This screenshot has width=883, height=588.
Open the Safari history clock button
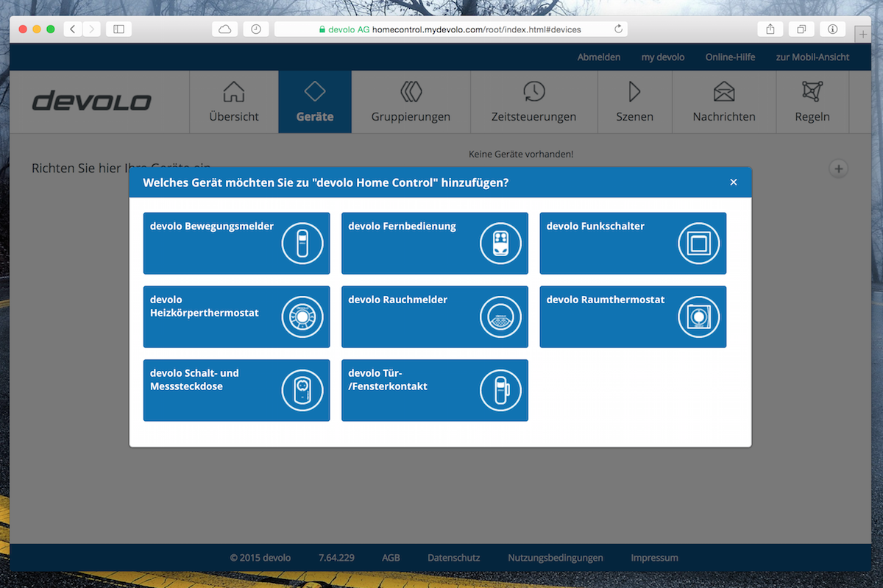click(x=255, y=29)
